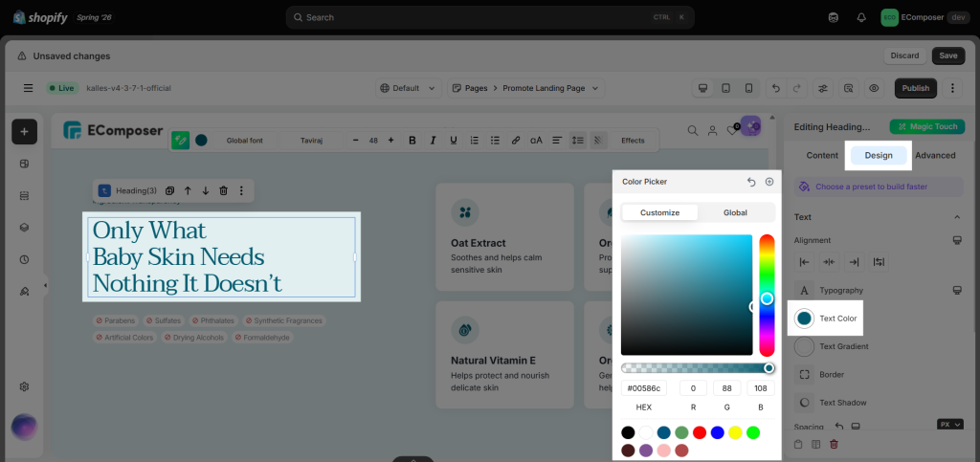Open the Advanced tab

point(935,156)
